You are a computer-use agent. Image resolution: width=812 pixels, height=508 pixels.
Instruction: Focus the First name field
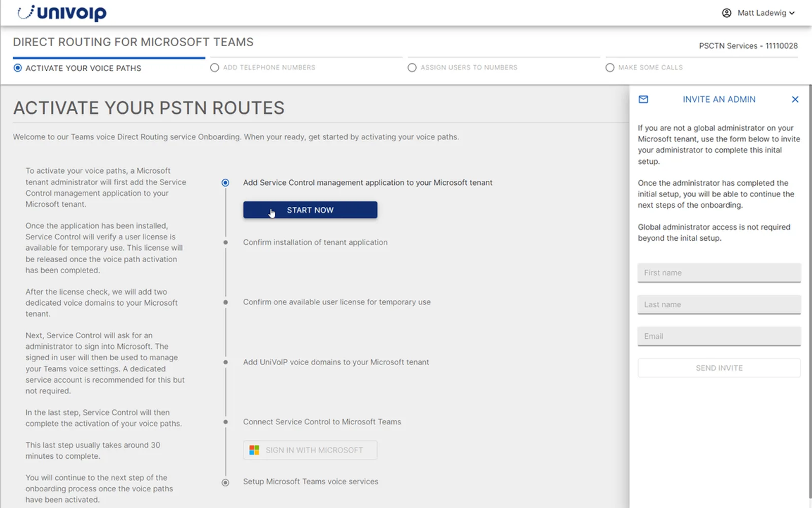719,273
